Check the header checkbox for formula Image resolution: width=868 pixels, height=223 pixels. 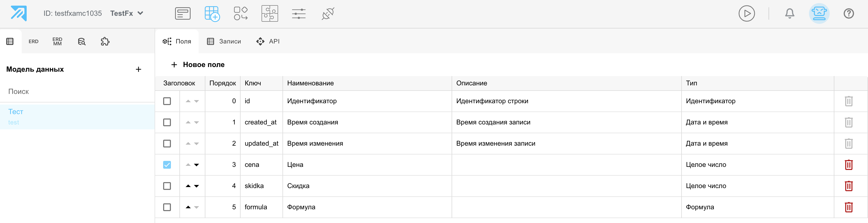coord(167,207)
